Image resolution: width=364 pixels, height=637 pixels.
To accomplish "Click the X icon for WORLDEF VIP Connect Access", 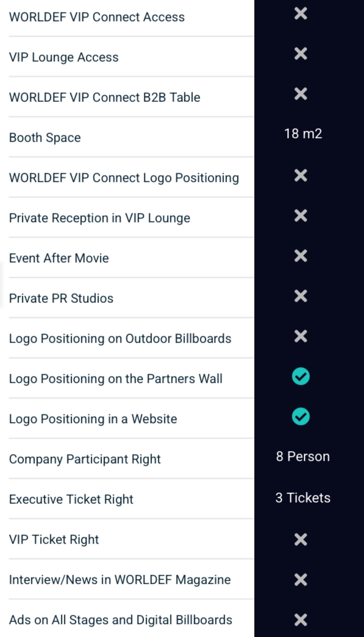I will [x=301, y=14].
